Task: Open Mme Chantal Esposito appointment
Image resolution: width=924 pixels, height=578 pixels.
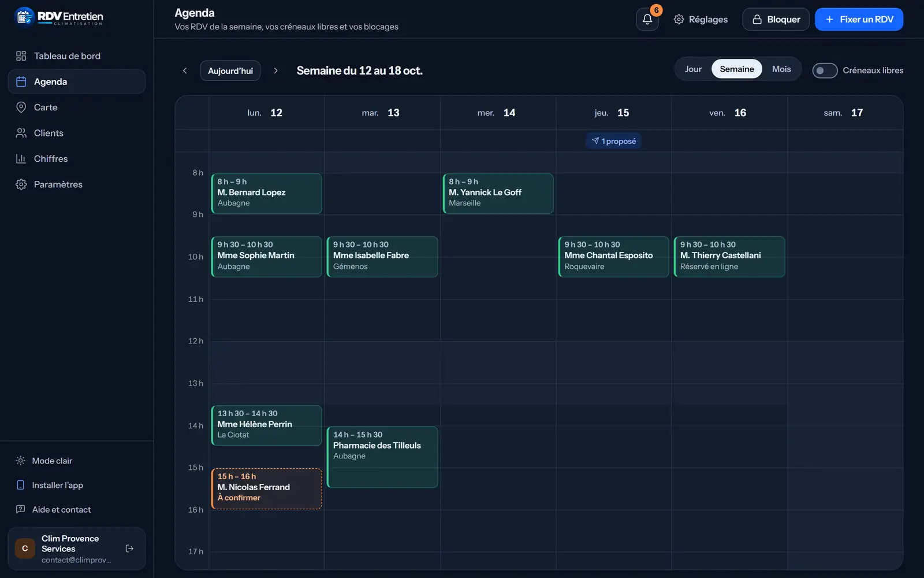Action: pyautogui.click(x=613, y=257)
